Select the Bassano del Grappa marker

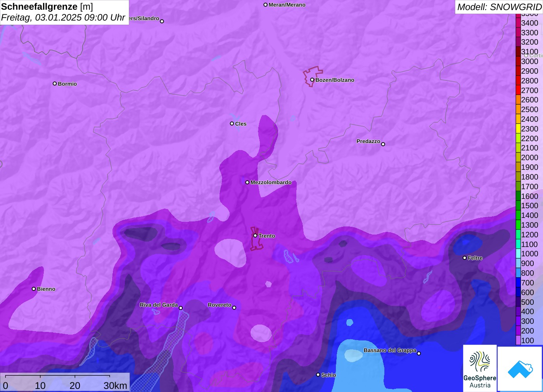point(418,353)
